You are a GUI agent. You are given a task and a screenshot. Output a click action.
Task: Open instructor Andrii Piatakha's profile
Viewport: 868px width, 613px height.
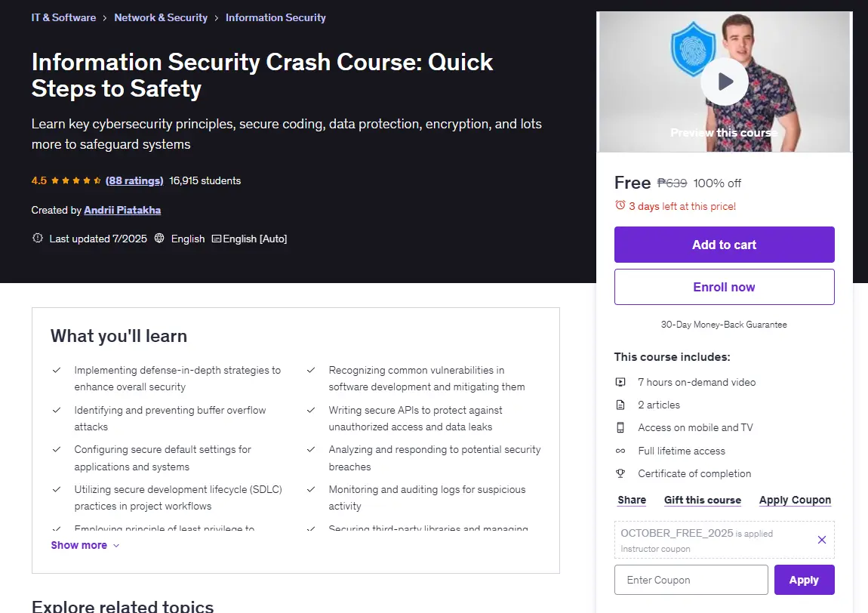tap(122, 210)
